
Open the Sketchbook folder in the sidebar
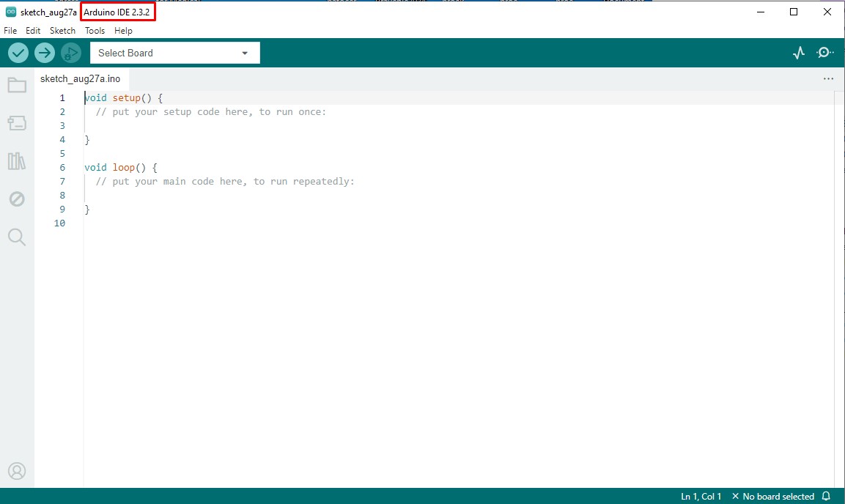click(17, 85)
